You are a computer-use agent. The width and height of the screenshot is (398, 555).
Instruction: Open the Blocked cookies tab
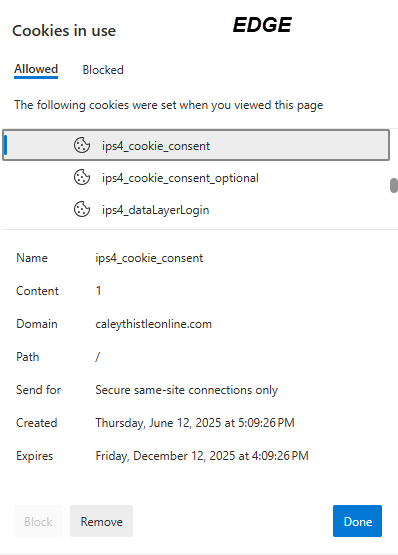(103, 70)
